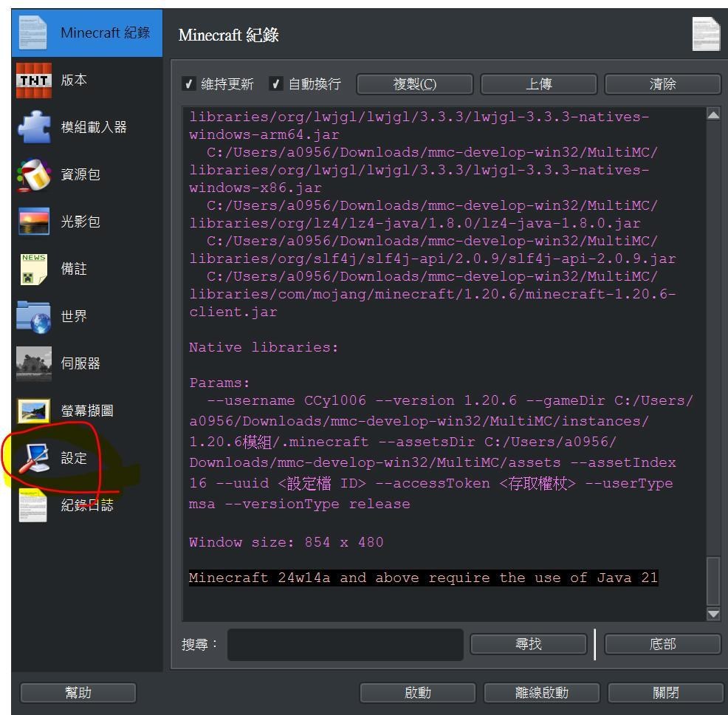Open the Minecraft 紀錄 log page icon

[32, 32]
